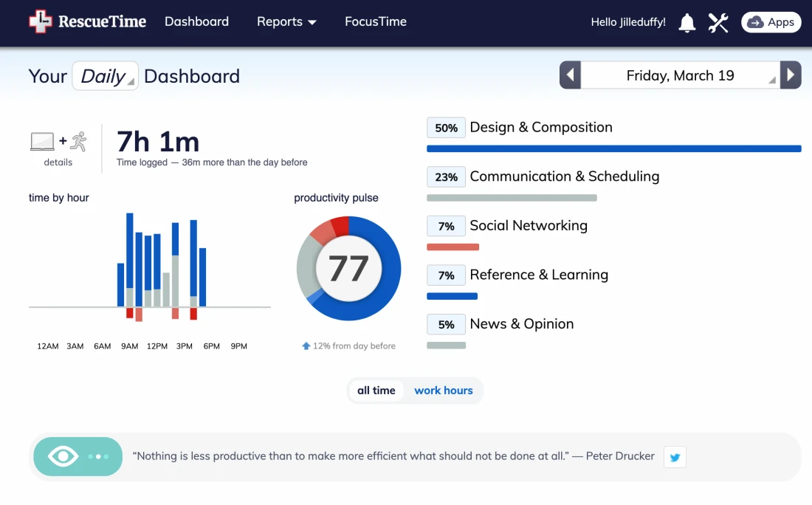Open the Dashboard nav item
Viewport: 812px width, 505px height.
pos(196,22)
